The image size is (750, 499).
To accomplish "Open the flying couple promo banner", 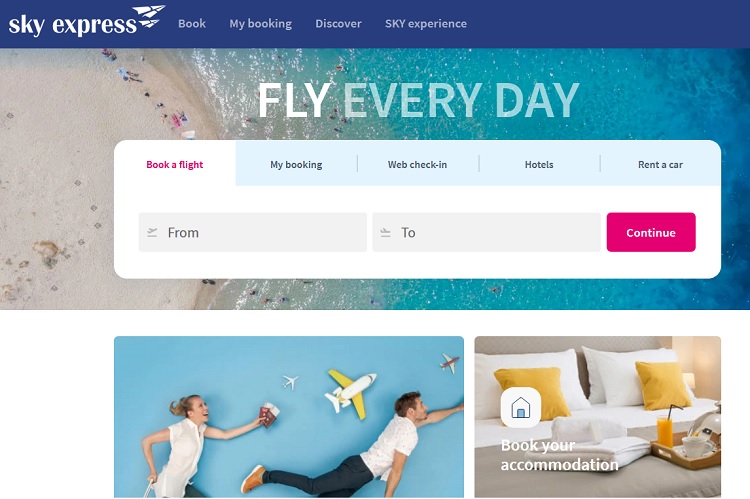I will pos(289,417).
